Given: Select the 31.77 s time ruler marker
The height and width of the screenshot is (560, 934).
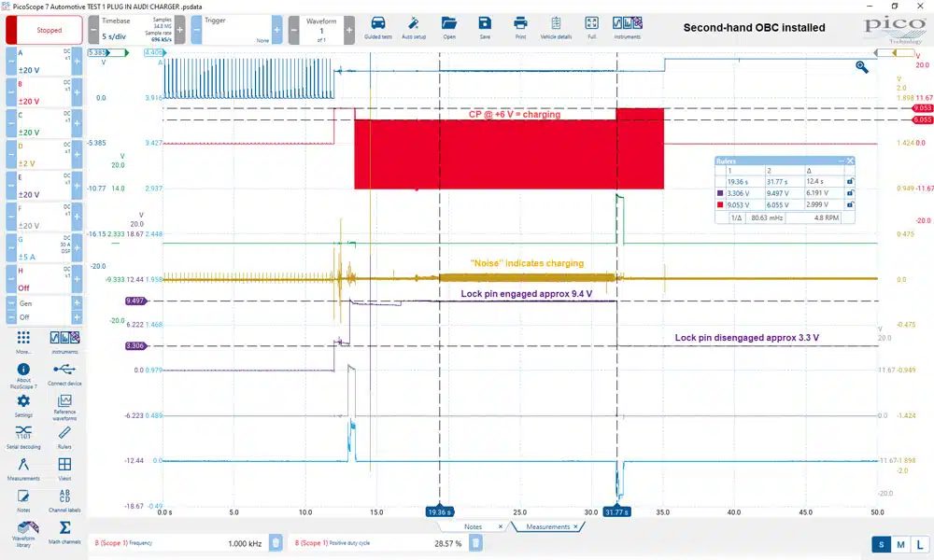Looking at the screenshot, I should click(x=616, y=511).
